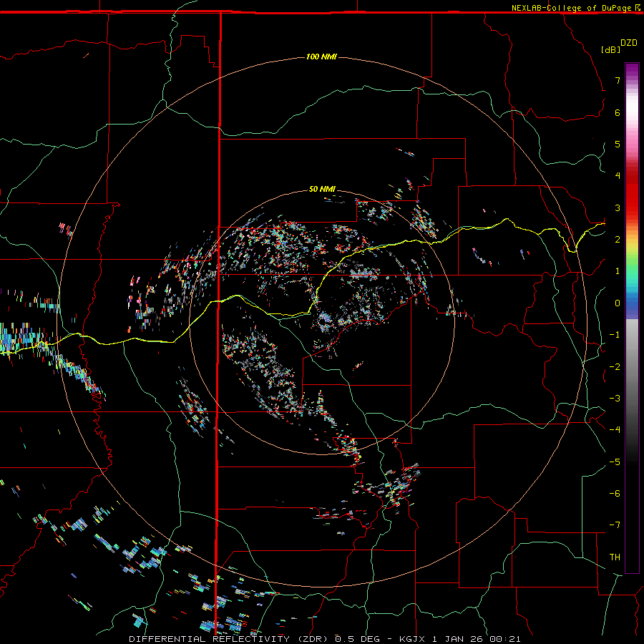Viewport: 644px width, 644px height.
Task: Click the ZDR color scale bar
Action: pyautogui.click(x=632, y=318)
